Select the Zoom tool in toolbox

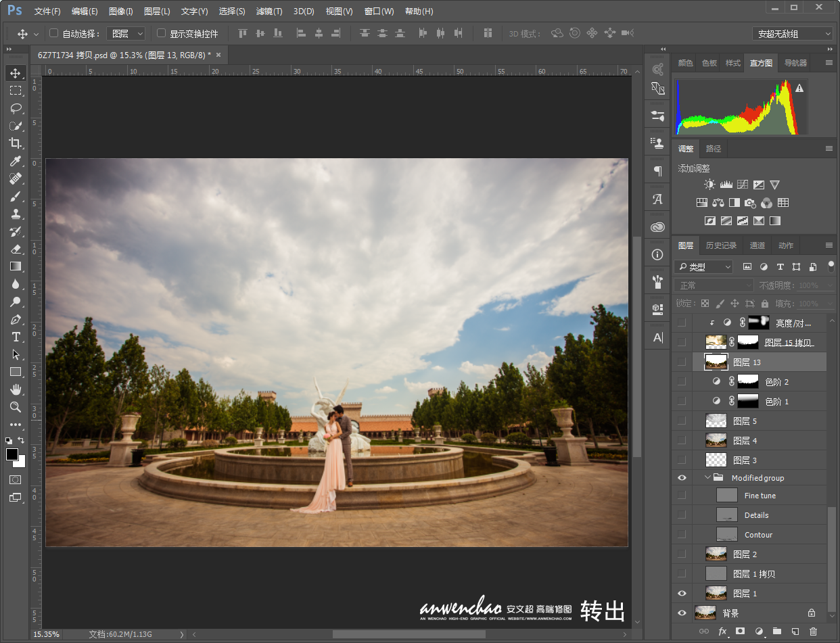coord(16,407)
